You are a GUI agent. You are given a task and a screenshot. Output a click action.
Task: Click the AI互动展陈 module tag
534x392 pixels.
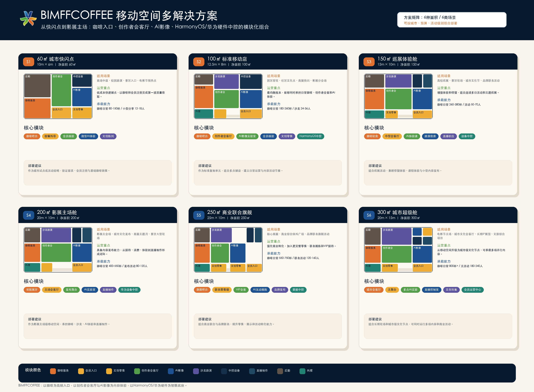click(260, 290)
